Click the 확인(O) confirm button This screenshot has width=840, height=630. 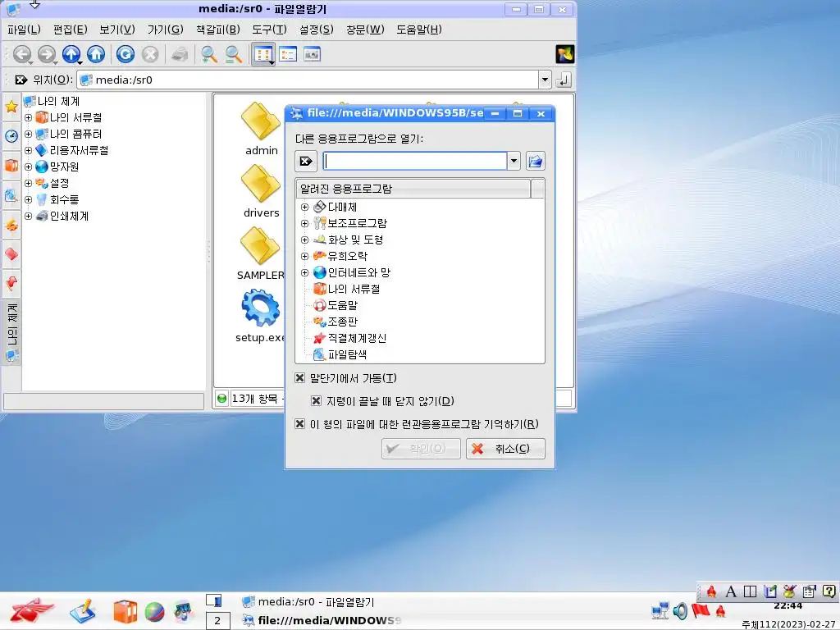[421, 449]
